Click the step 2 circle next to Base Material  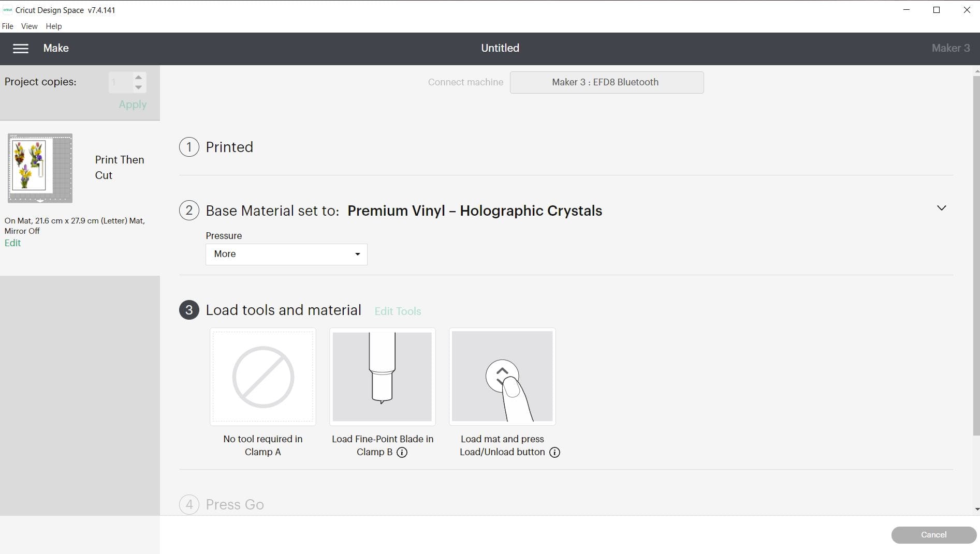(x=189, y=211)
